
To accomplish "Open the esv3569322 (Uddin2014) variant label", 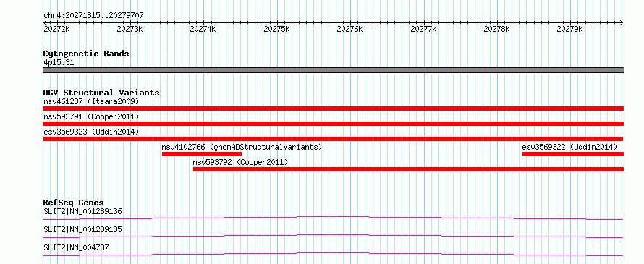I will tap(569, 147).
